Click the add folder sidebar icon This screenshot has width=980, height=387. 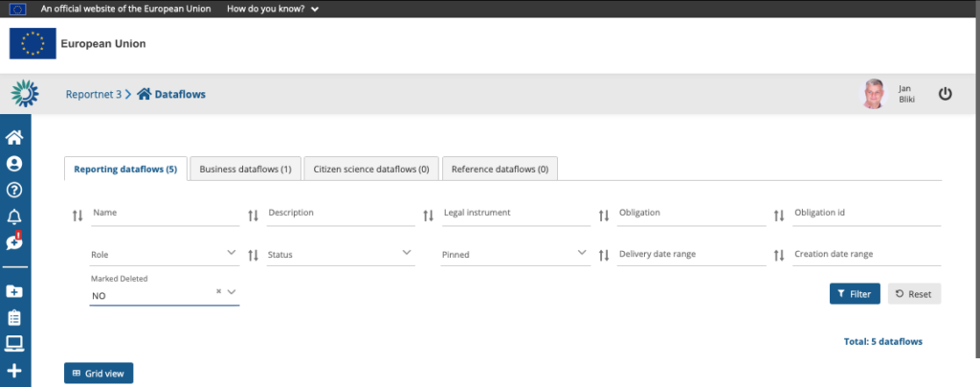pos(14,291)
